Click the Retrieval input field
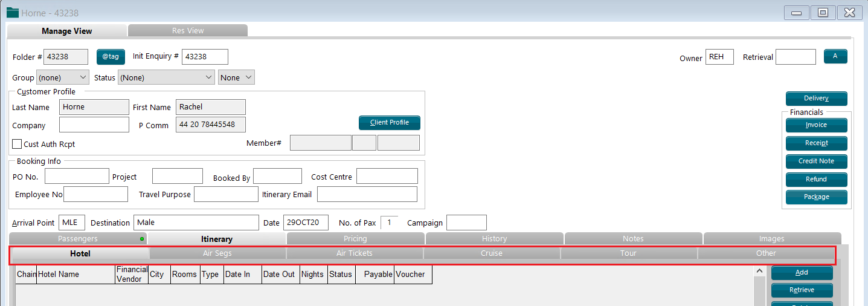 796,57
